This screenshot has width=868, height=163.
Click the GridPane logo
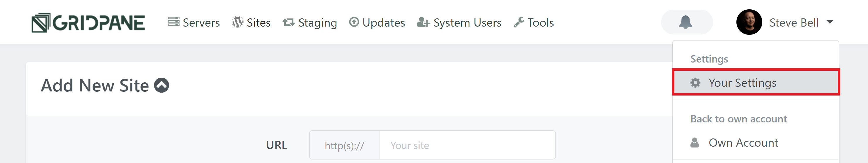tap(88, 22)
